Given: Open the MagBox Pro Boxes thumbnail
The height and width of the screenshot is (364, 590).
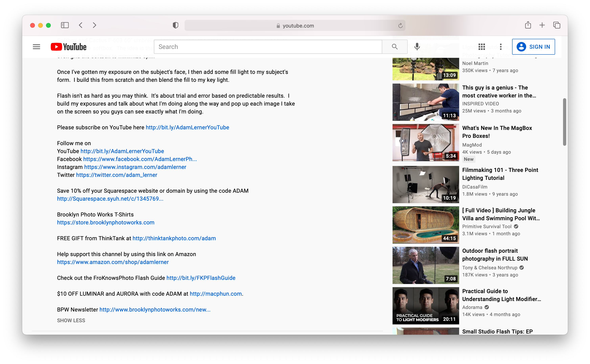Looking at the screenshot, I should 426,143.
